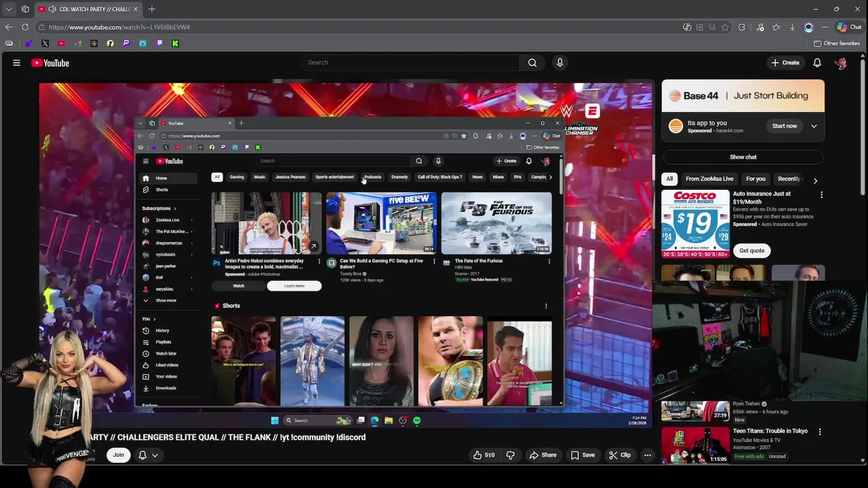Open options menu for Auto Insurance ad
The height and width of the screenshot is (488, 868).
(x=821, y=195)
